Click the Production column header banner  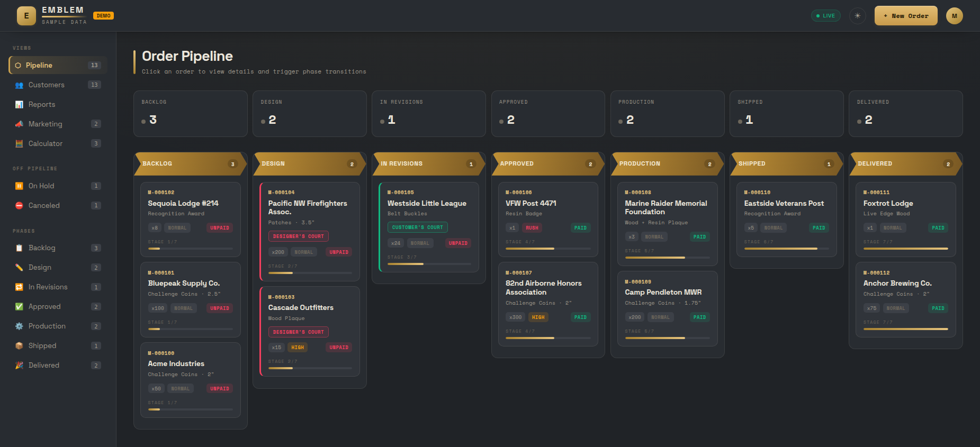coord(667,164)
